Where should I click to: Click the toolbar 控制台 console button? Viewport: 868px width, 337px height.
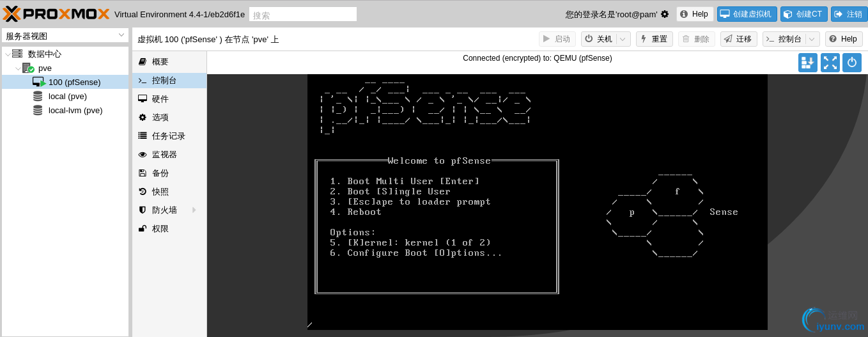click(x=784, y=39)
